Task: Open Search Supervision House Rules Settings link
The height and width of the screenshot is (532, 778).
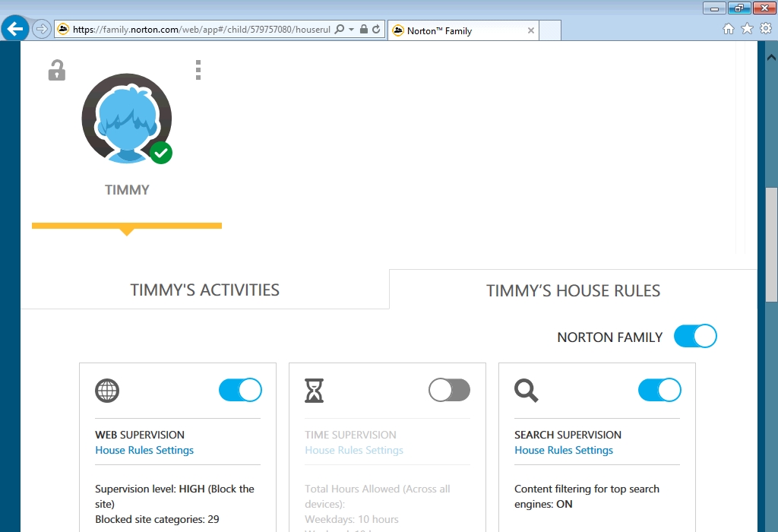Action: pos(564,450)
